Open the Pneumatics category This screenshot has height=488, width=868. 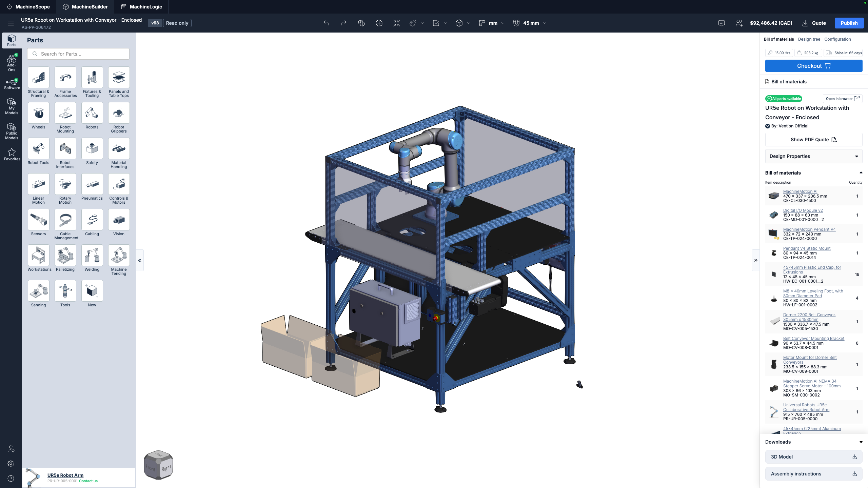(92, 187)
